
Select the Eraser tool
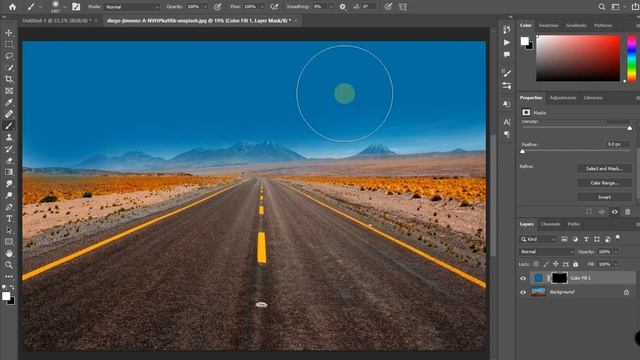9,161
